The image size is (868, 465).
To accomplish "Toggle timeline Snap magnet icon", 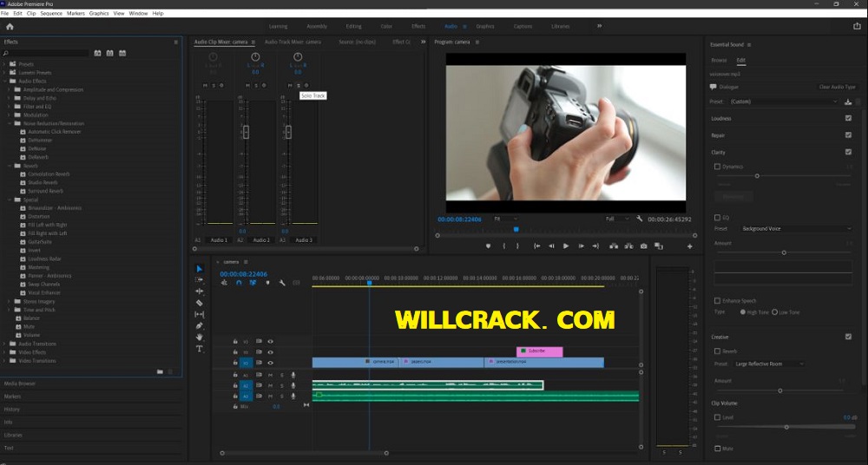I will (x=239, y=283).
